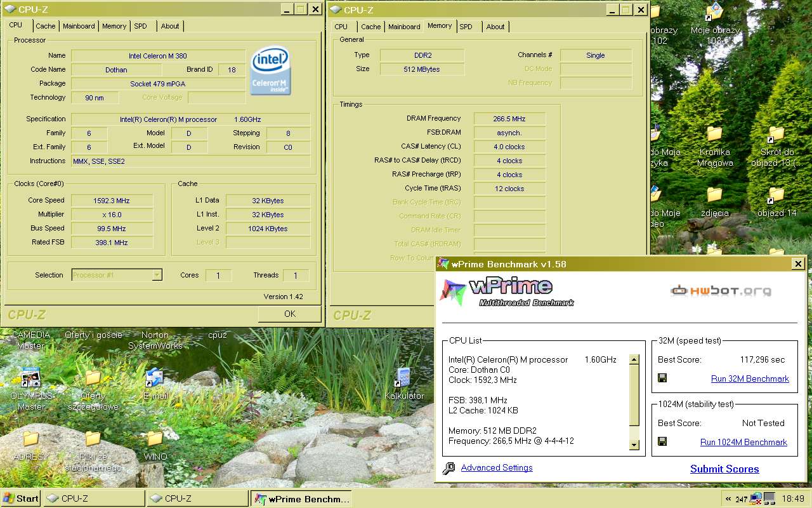The image size is (812, 508).
Task: Click the Channels # Single value field
Action: (596, 55)
